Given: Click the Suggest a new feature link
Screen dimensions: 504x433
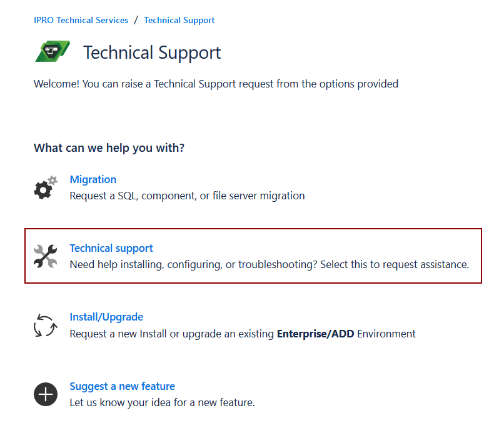Looking at the screenshot, I should coord(122,386).
